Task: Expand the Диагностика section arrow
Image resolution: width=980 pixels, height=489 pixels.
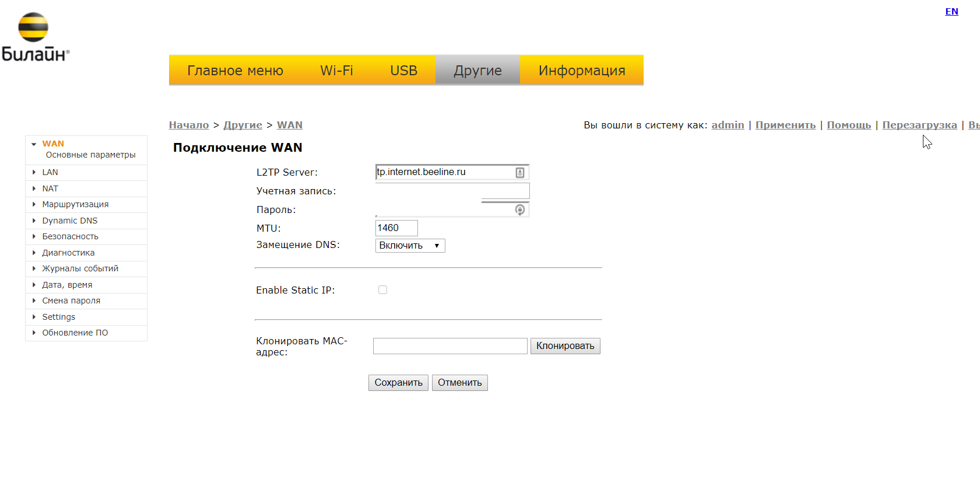Action: (34, 253)
